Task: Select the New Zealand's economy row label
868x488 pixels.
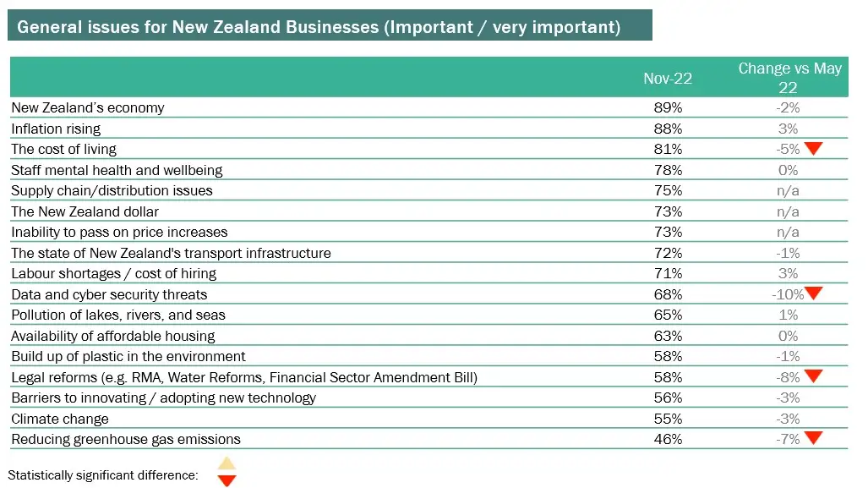Action: point(87,107)
